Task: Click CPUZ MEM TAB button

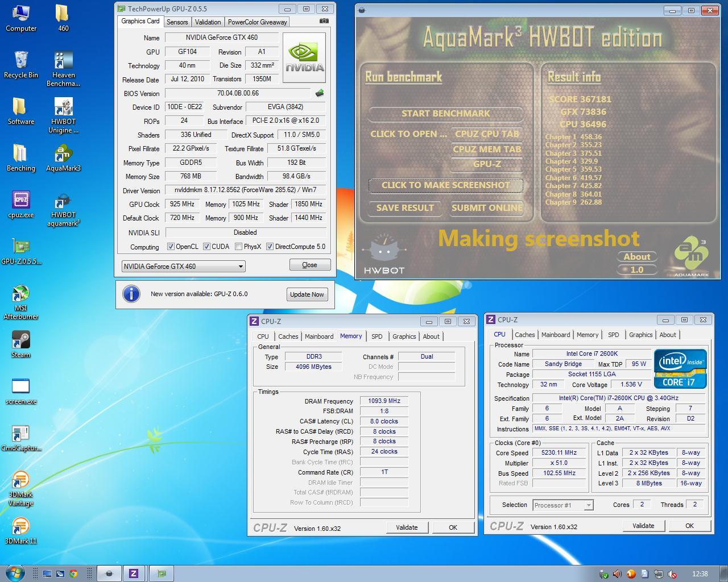Action: [x=487, y=149]
